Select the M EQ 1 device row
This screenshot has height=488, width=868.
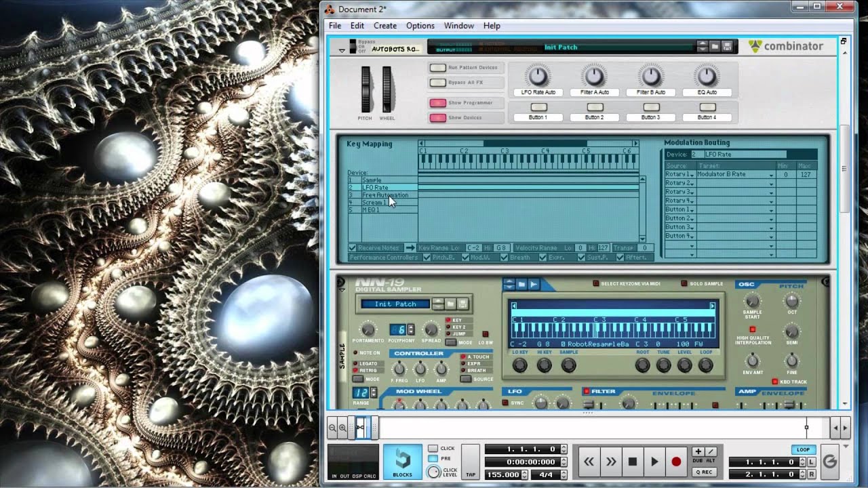382,210
